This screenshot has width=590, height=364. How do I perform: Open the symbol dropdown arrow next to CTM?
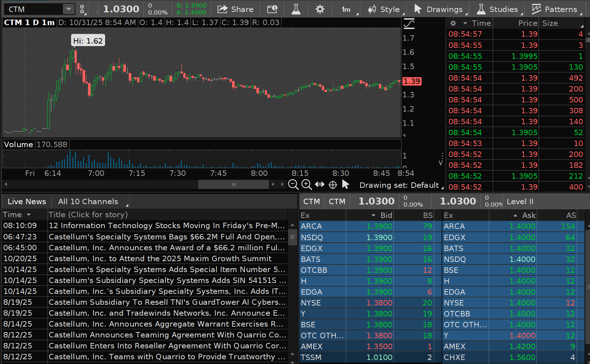[x=68, y=9]
